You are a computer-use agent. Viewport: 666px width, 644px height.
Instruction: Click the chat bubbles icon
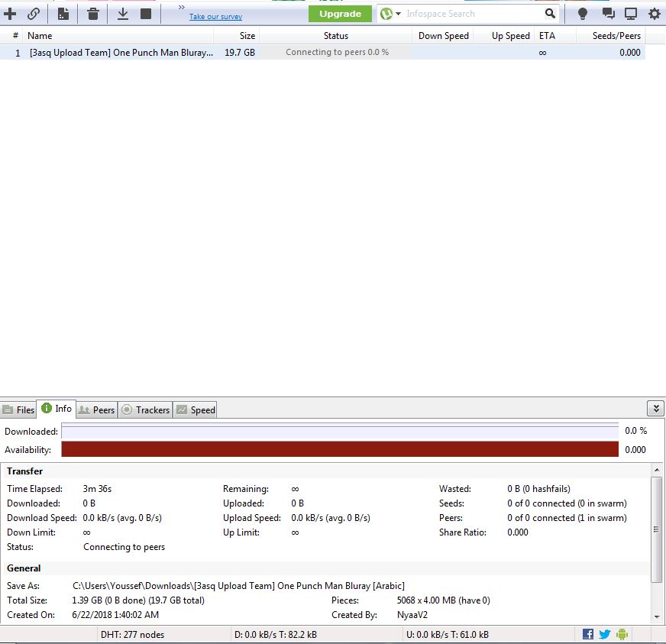click(x=608, y=14)
